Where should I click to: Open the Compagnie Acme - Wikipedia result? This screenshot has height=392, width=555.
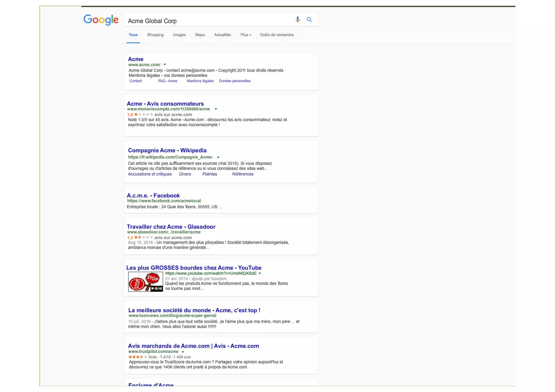point(167,150)
